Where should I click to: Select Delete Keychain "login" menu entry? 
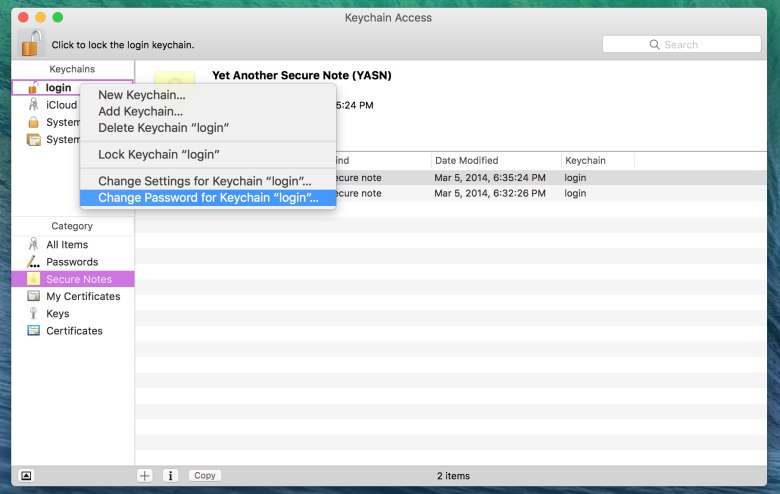163,128
